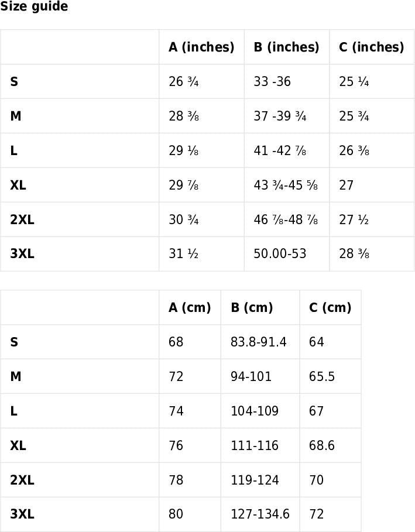Click the S row label in inches table

pyautogui.click(x=14, y=82)
